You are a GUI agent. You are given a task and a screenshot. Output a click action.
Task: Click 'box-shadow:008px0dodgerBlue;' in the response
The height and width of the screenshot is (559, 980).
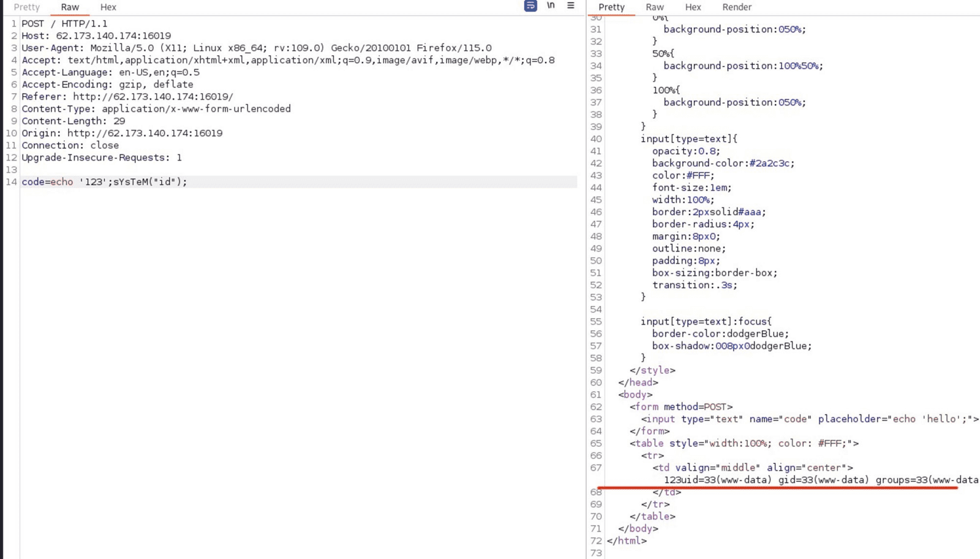[x=732, y=346]
